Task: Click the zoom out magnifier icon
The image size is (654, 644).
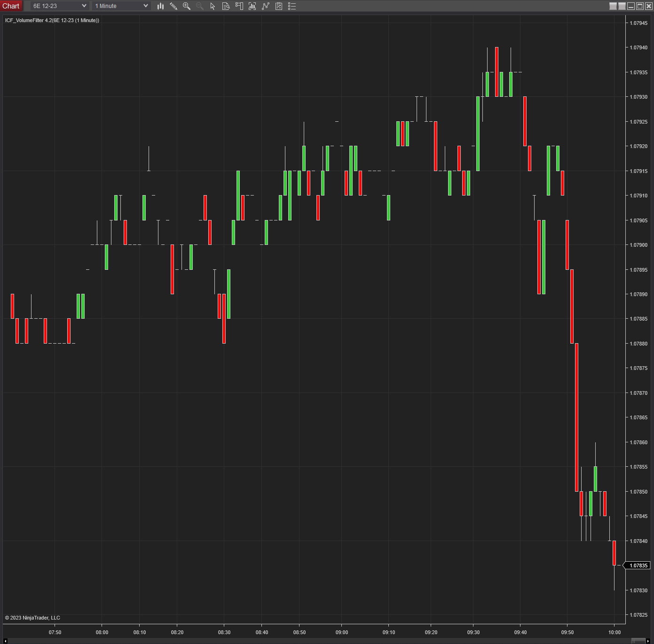Action: (x=200, y=6)
